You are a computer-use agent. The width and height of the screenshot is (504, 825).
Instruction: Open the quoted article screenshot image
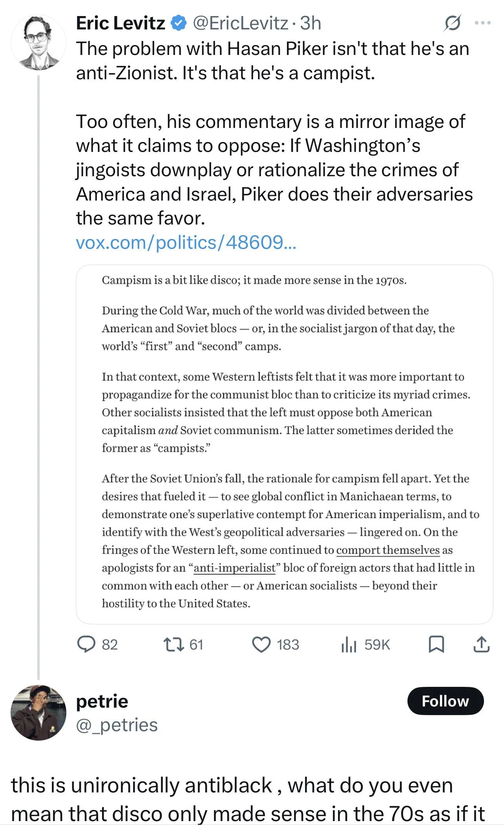(x=284, y=444)
